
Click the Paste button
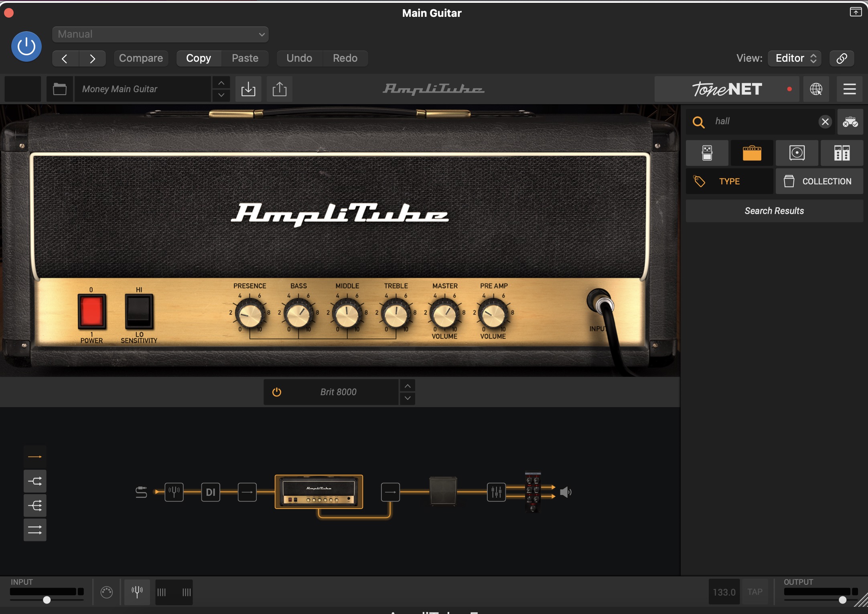pos(245,58)
